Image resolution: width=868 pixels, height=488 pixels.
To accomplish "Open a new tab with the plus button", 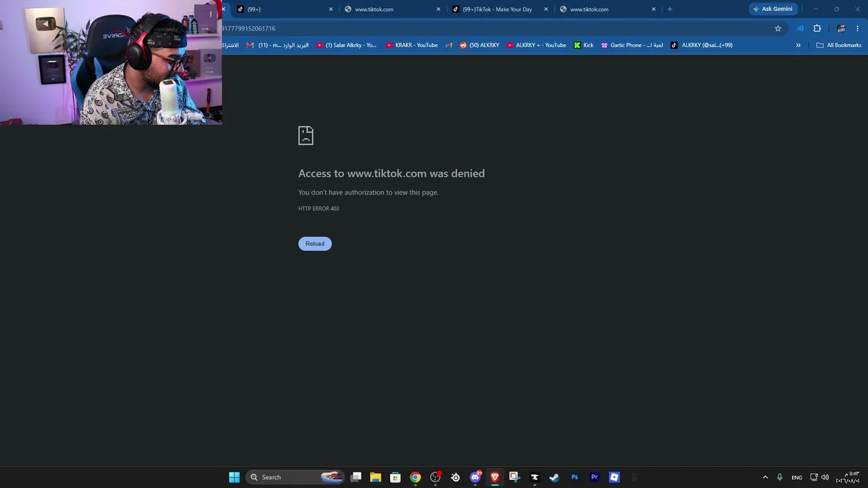I will pyautogui.click(x=669, y=9).
